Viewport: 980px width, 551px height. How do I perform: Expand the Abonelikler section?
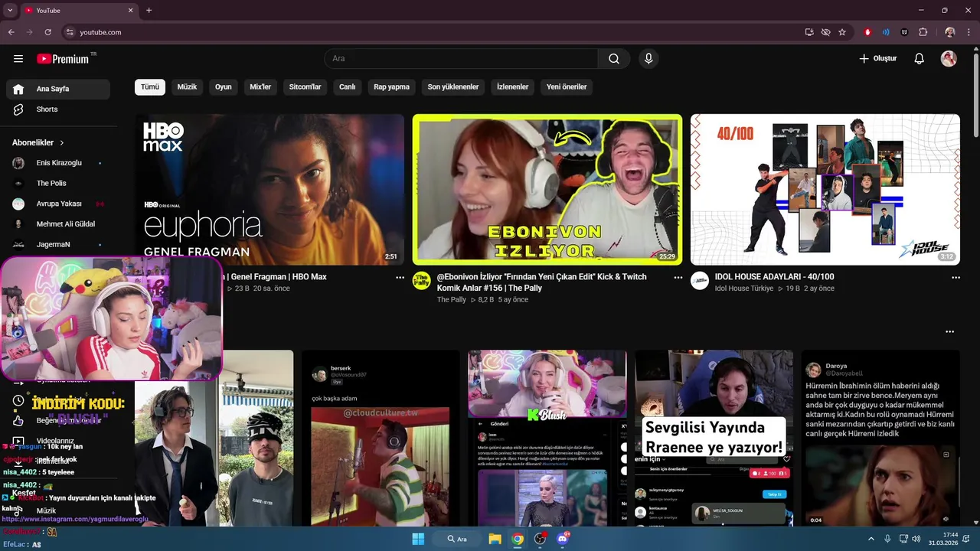tap(38, 142)
